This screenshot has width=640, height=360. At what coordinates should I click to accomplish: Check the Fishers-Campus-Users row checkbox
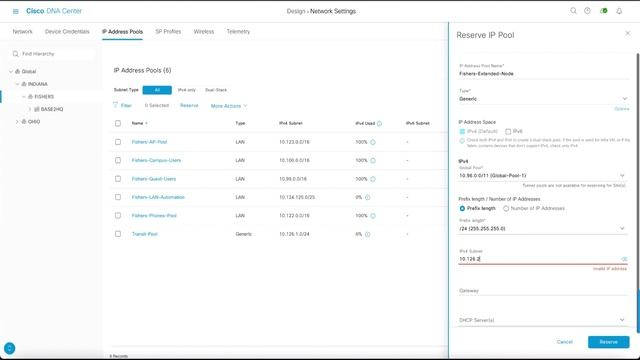click(118, 160)
